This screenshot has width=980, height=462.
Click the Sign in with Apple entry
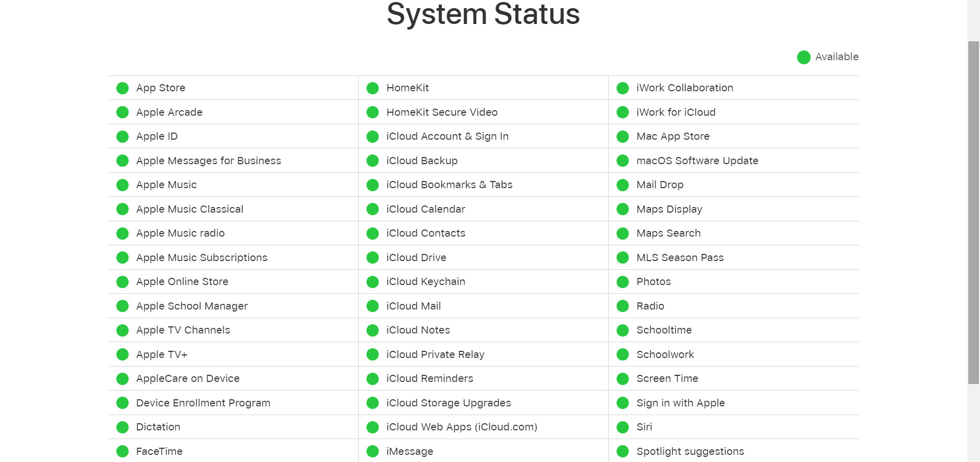point(680,403)
